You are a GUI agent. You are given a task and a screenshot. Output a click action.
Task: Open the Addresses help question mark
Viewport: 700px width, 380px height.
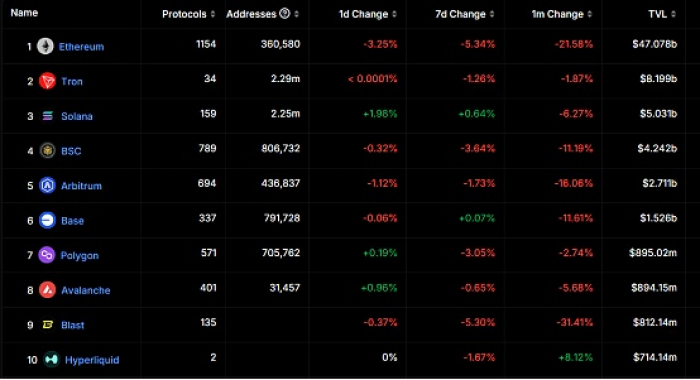[284, 14]
